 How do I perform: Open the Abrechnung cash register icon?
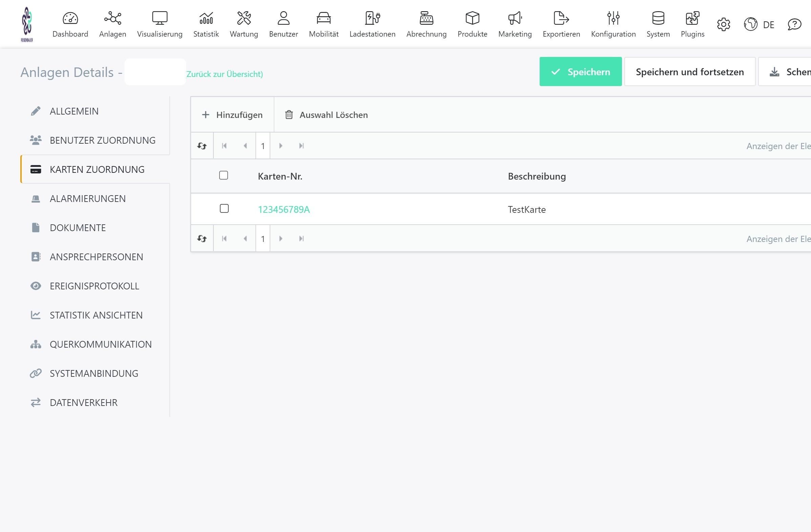point(426,18)
